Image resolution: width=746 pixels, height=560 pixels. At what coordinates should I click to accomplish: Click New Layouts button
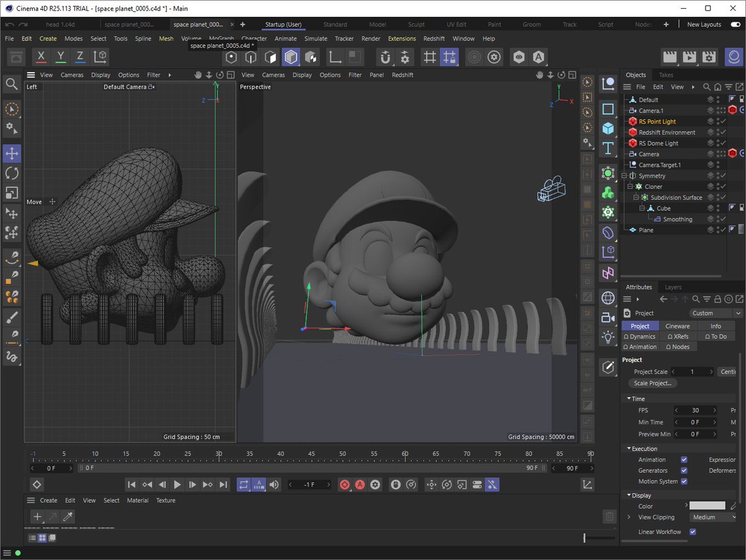[x=704, y=24]
